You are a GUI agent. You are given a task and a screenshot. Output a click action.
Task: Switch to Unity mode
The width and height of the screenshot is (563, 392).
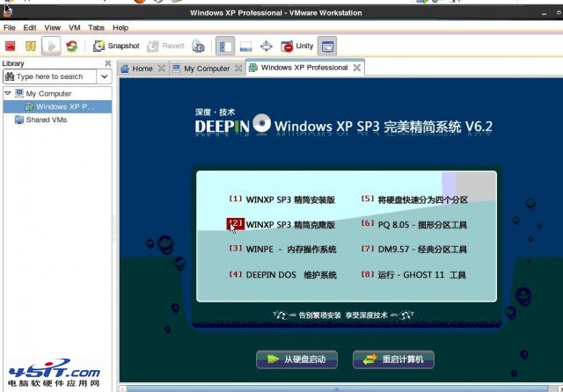297,46
